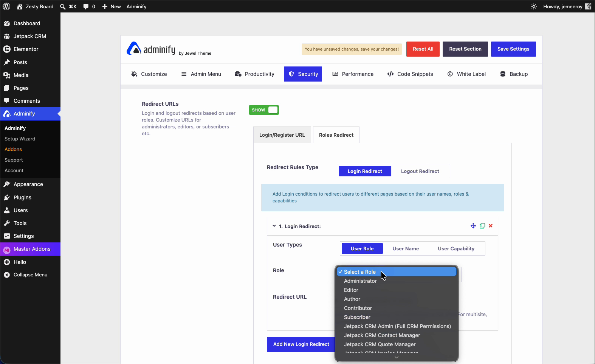Viewport: 595px width, 364px height.
Task: Toggle the Redirect URLs SHOW switch
Action: click(264, 110)
